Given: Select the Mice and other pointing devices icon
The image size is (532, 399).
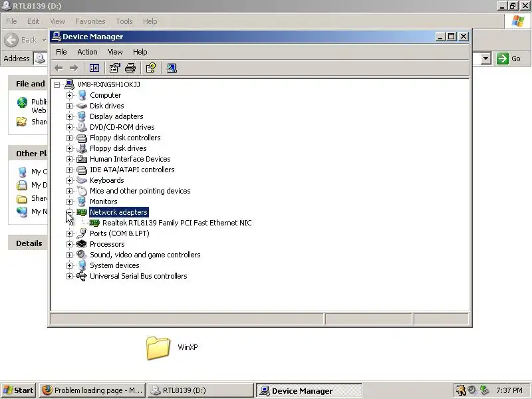Looking at the screenshot, I should [x=82, y=191].
